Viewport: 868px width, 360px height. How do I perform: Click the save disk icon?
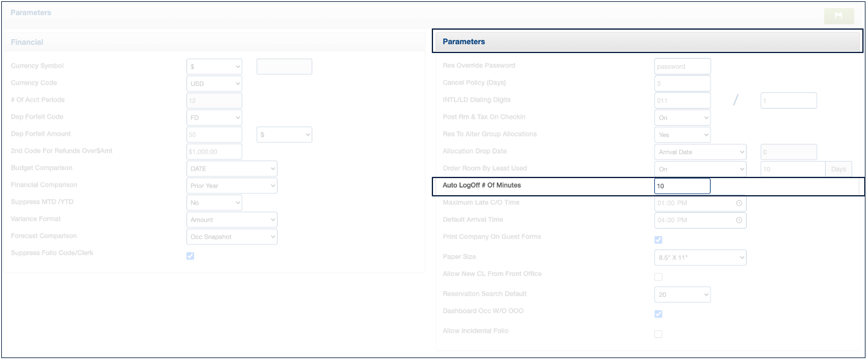[838, 16]
